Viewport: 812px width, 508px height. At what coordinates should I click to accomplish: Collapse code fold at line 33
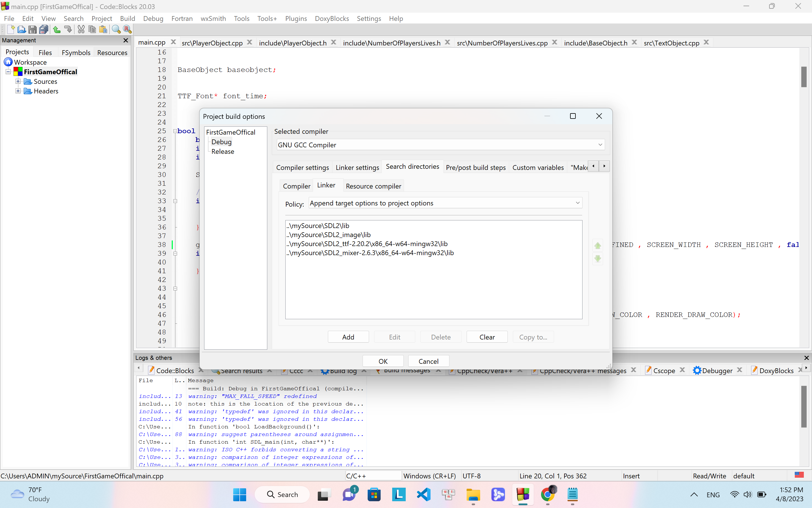[175, 201]
